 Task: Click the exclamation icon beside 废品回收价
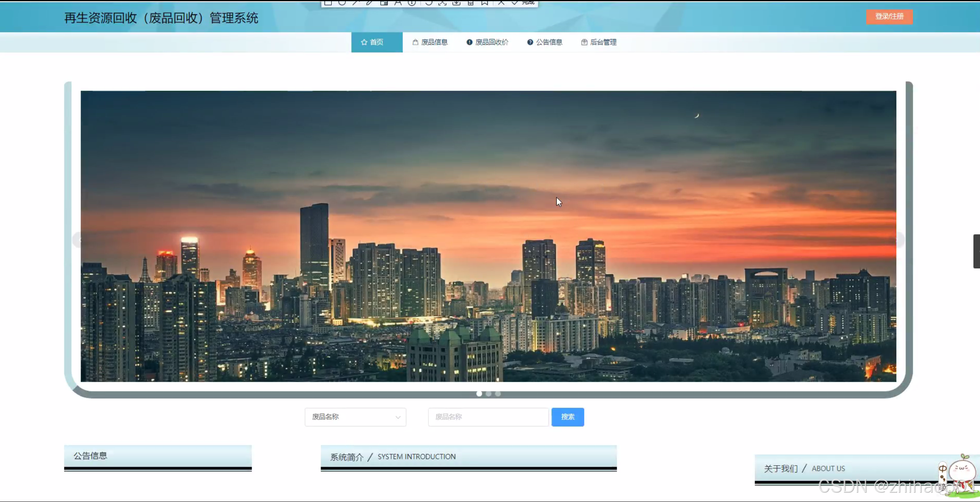[469, 42]
